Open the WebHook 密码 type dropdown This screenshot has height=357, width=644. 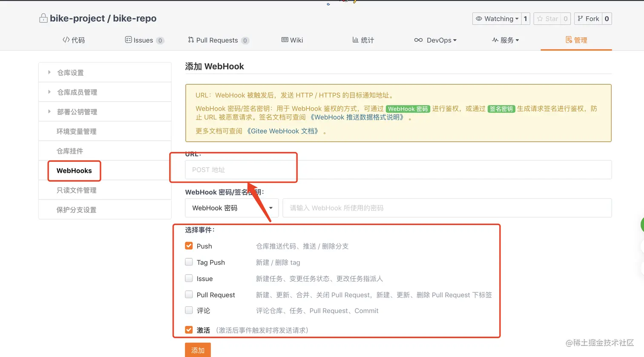(232, 208)
